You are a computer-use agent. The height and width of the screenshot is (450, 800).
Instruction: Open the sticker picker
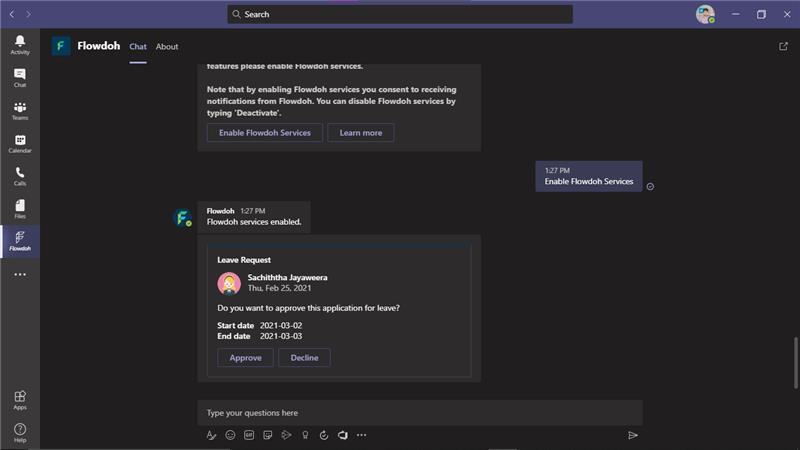pyautogui.click(x=267, y=435)
